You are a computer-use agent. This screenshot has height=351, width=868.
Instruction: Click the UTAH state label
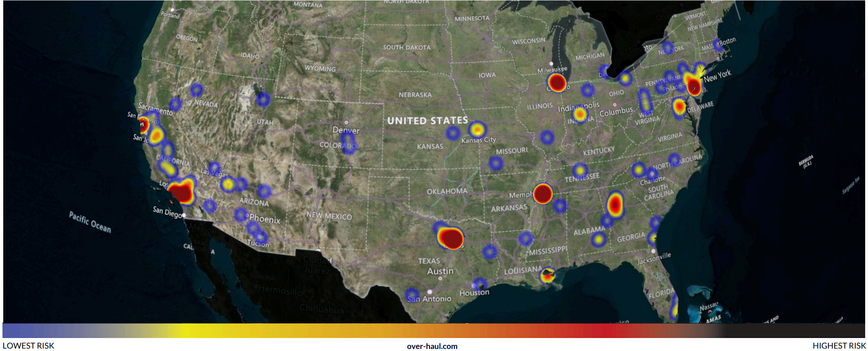(x=265, y=122)
